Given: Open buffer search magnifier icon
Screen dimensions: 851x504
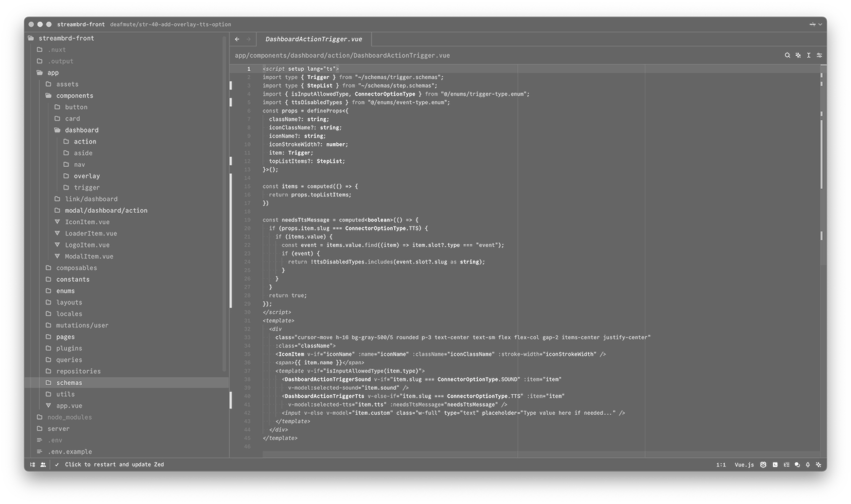Looking at the screenshot, I should 787,55.
